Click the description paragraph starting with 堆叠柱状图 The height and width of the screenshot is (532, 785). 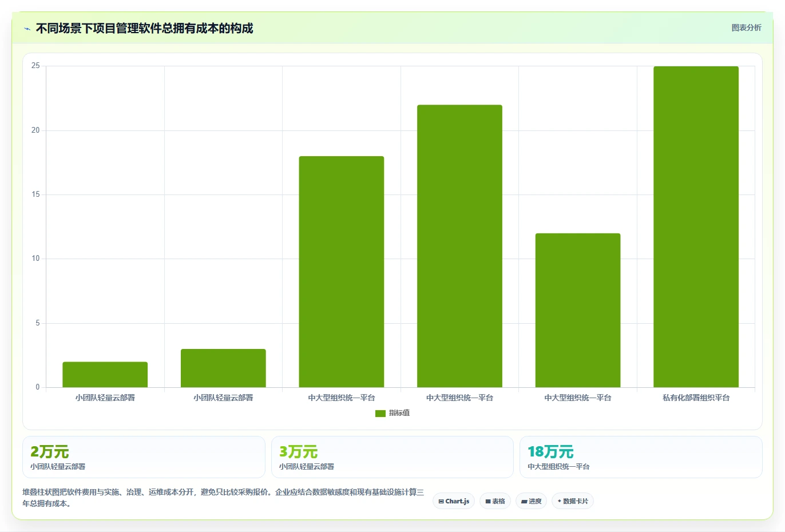pyautogui.click(x=223, y=498)
